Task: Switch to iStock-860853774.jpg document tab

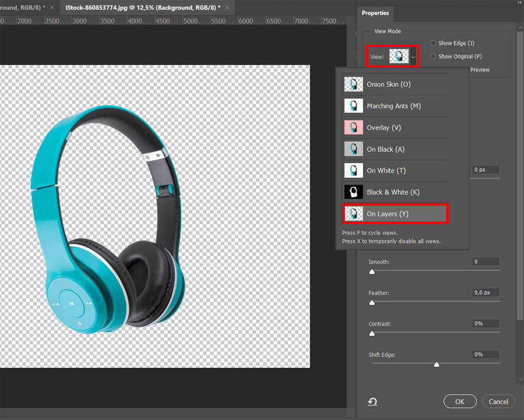Action: click(x=143, y=7)
